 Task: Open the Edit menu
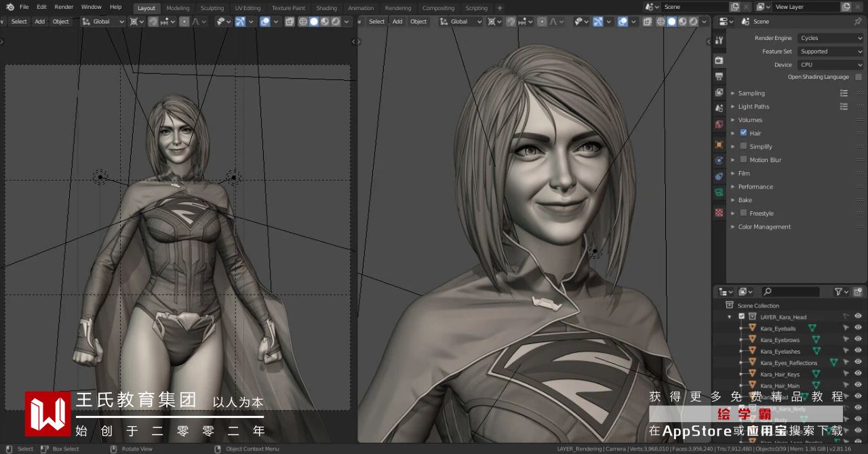[x=41, y=7]
